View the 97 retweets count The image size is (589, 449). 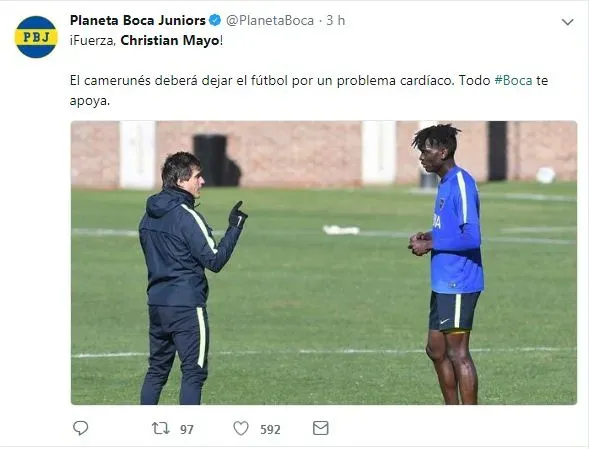(x=187, y=429)
